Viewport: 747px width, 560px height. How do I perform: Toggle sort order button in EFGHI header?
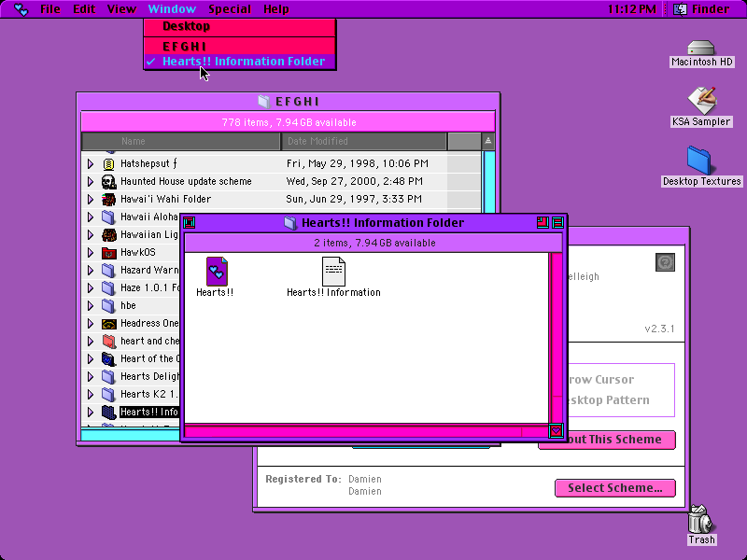click(488, 142)
